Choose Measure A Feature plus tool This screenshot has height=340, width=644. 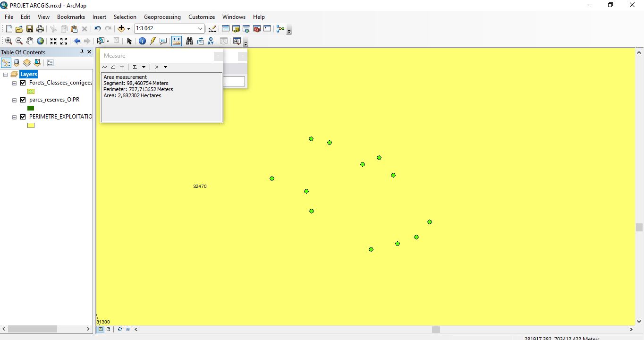pos(122,67)
